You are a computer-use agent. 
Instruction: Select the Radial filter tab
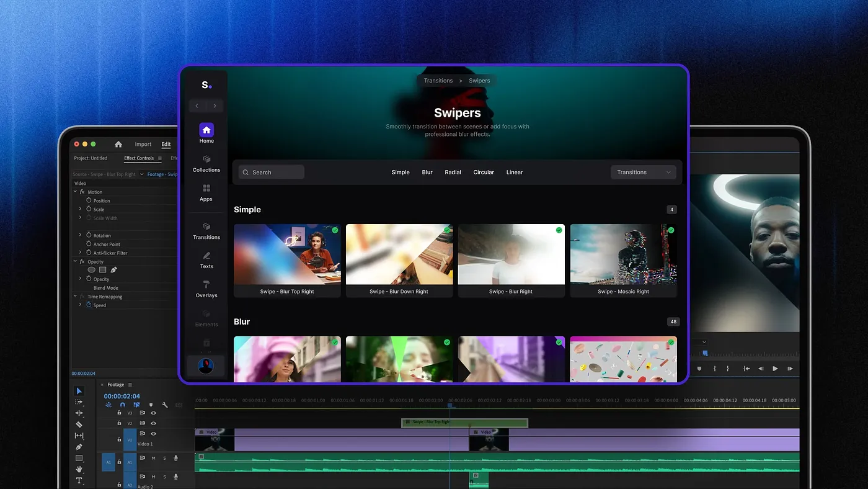pyautogui.click(x=453, y=173)
